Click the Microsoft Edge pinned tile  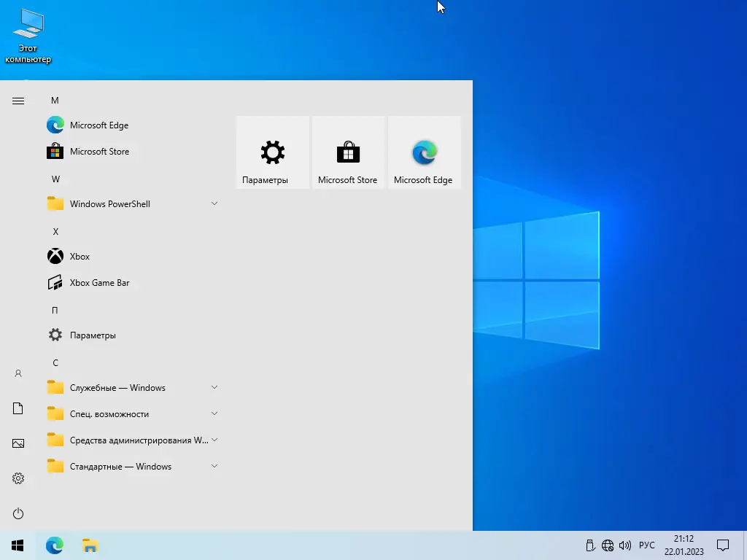(x=425, y=152)
